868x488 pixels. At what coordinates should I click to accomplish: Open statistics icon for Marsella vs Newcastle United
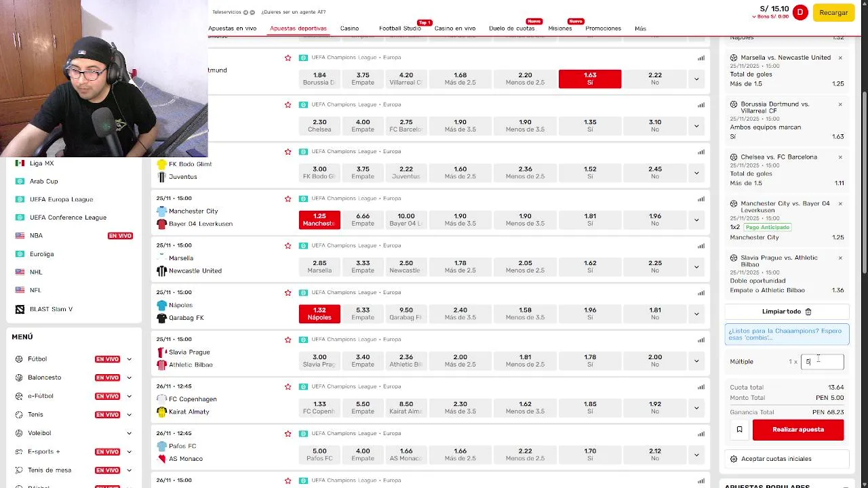701,246
